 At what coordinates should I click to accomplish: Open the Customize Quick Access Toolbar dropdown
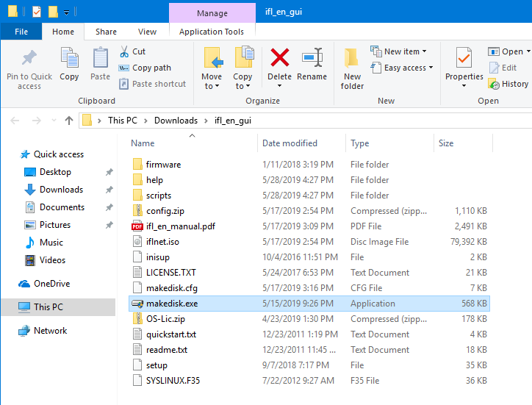(66, 12)
